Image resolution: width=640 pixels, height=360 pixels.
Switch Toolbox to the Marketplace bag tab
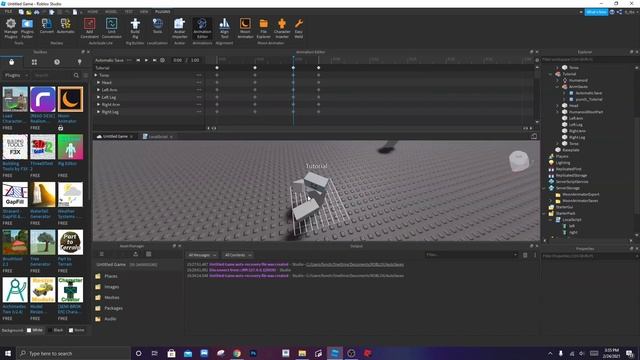(x=11, y=62)
